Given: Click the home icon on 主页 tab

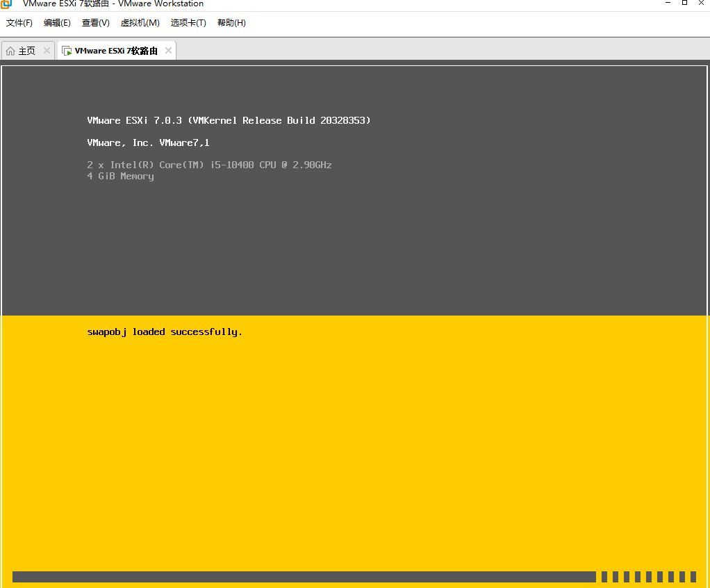Looking at the screenshot, I should click(x=10, y=51).
